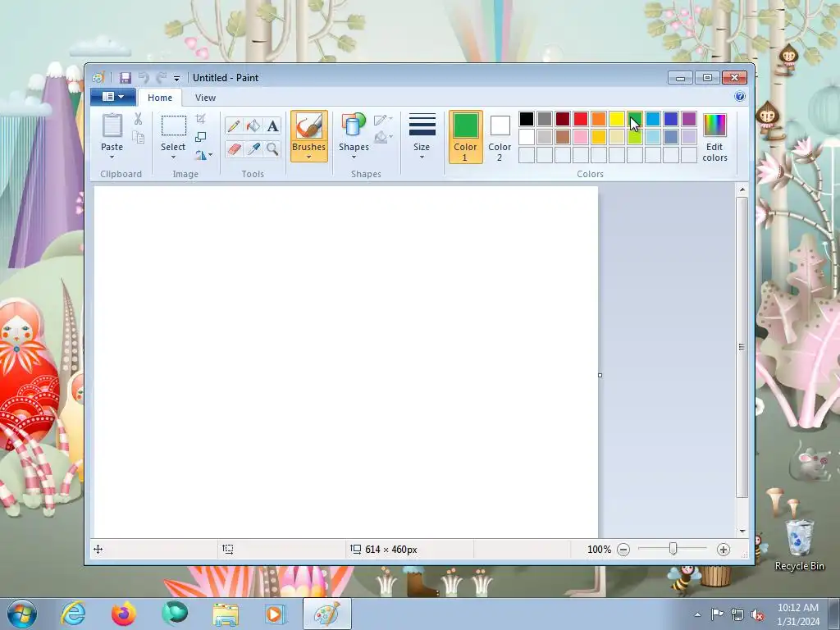The height and width of the screenshot is (630, 840).
Task: Pick the lime green color swatch
Action: tap(635, 137)
